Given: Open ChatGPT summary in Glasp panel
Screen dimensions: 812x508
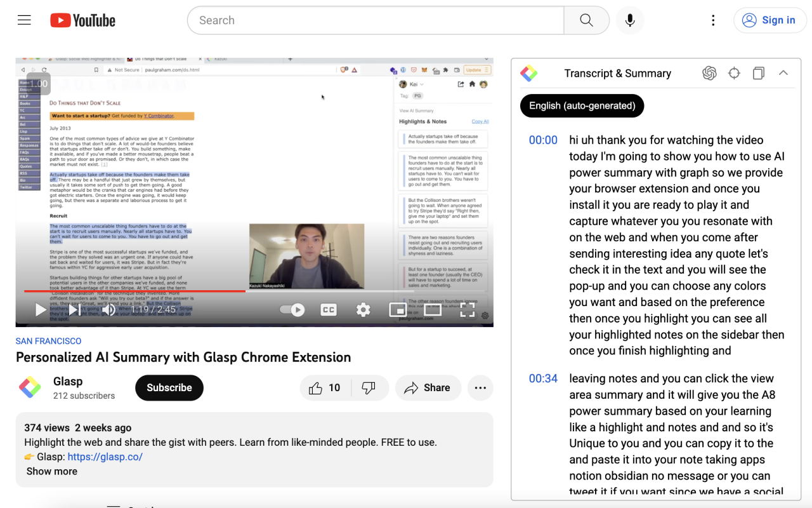Looking at the screenshot, I should pyautogui.click(x=710, y=73).
